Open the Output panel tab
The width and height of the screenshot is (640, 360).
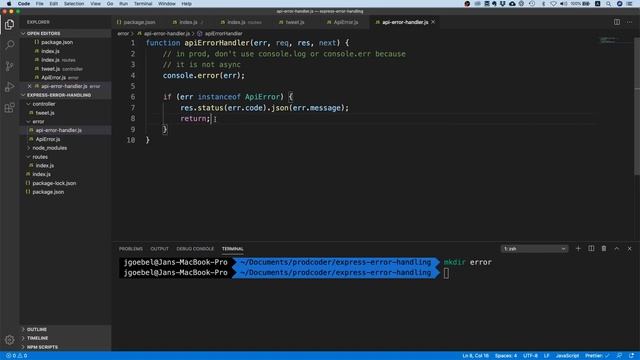point(159,249)
